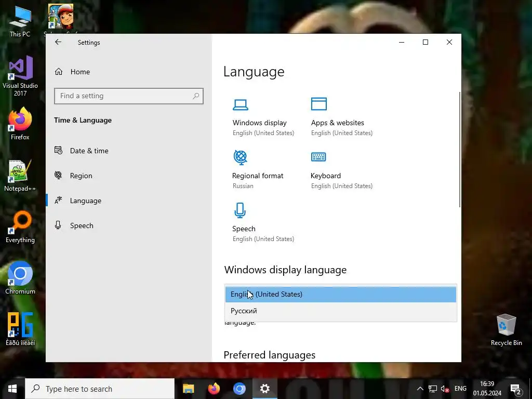Click the Keyboard icon tile
The width and height of the screenshot is (532, 399).
[x=318, y=157]
